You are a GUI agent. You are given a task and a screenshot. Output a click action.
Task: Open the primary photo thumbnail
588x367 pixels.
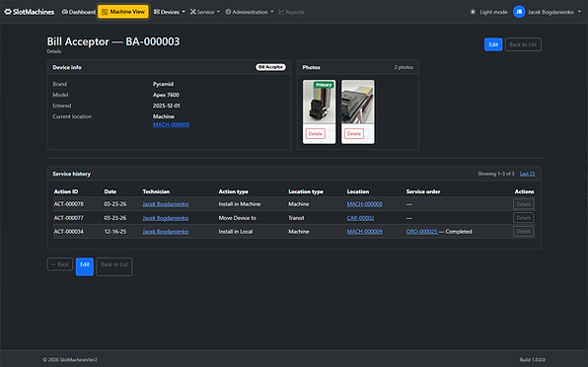coord(319,102)
